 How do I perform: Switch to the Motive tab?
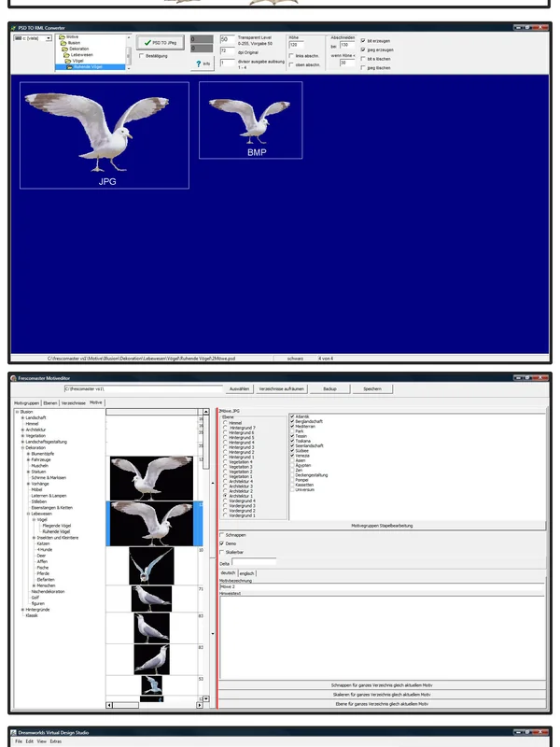pyautogui.click(x=96, y=402)
